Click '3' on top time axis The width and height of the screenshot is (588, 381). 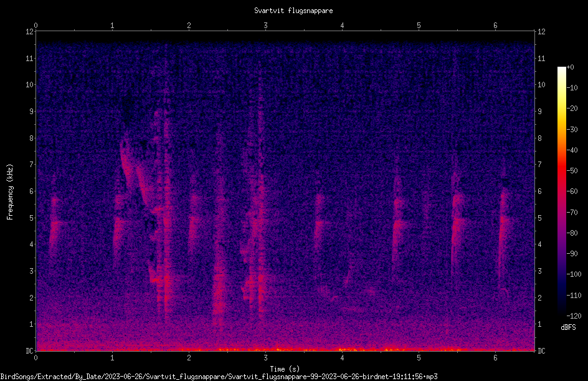pos(265,26)
